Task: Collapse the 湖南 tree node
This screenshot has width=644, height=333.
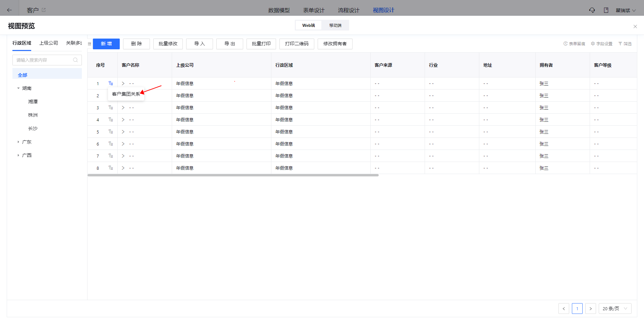Action: tap(18, 88)
